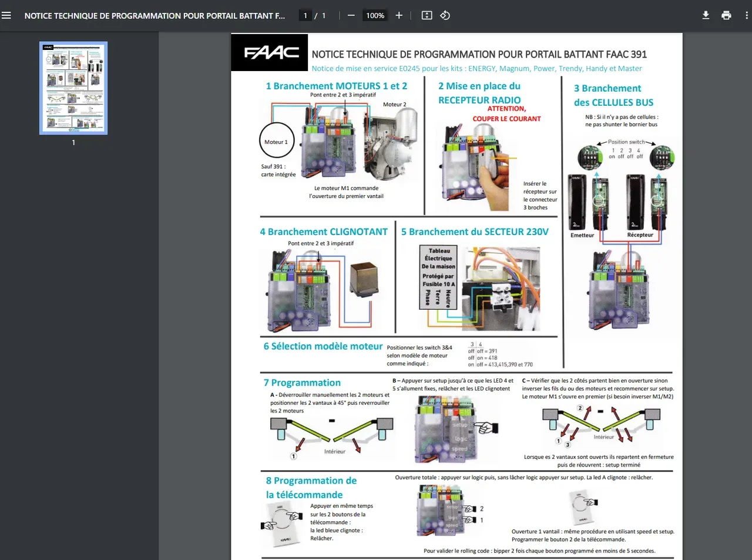752x560 pixels.
Task: Toggle the sidebar menu icon
Action: point(6,15)
